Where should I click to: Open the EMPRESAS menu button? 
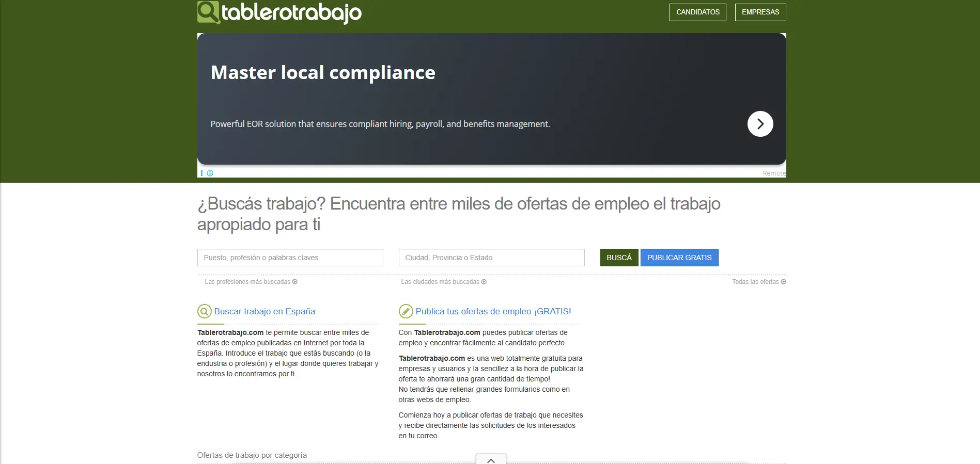click(760, 12)
